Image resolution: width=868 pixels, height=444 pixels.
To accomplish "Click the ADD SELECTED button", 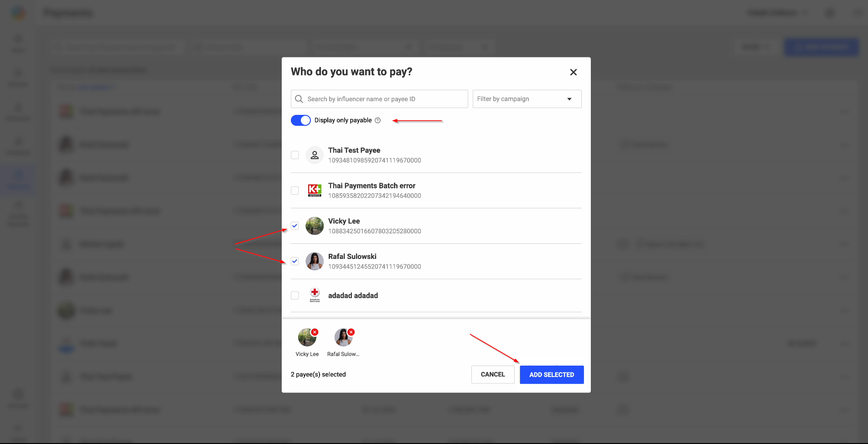I will pos(552,375).
